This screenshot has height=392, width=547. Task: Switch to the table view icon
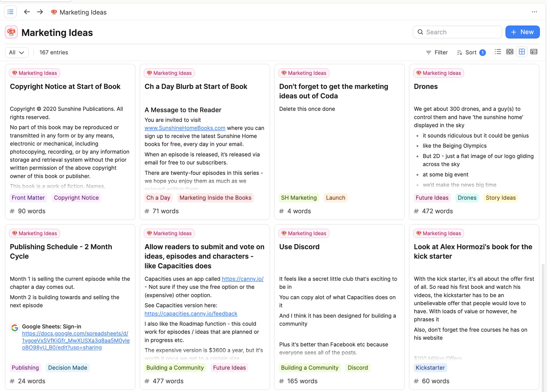(x=534, y=52)
